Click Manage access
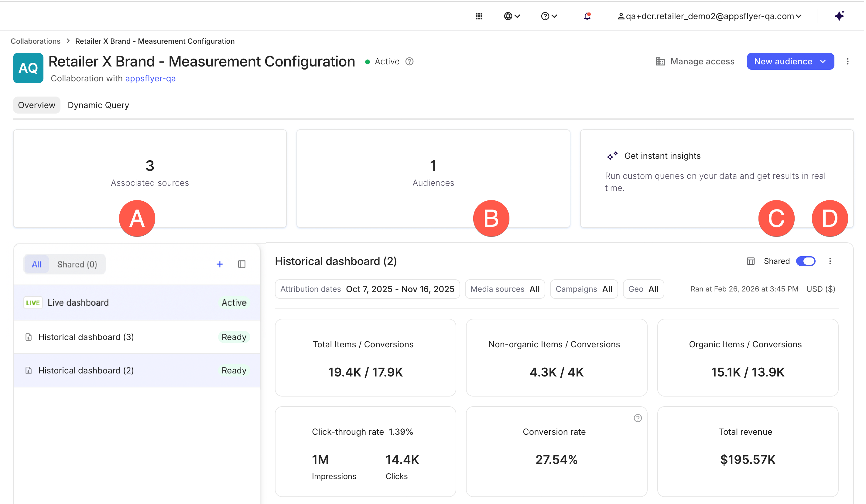 point(695,62)
